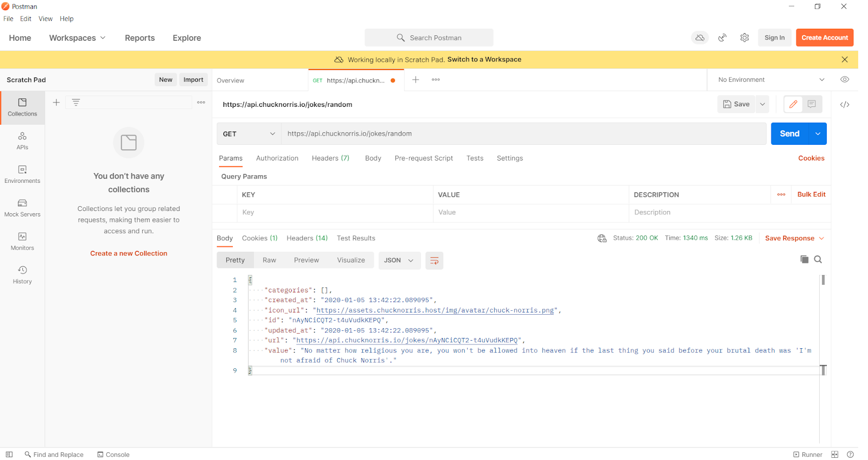Click the response pane vertical scrollbar

[x=823, y=280]
